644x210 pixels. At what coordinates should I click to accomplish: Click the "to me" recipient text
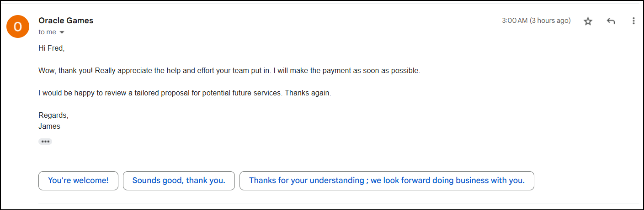tap(47, 32)
